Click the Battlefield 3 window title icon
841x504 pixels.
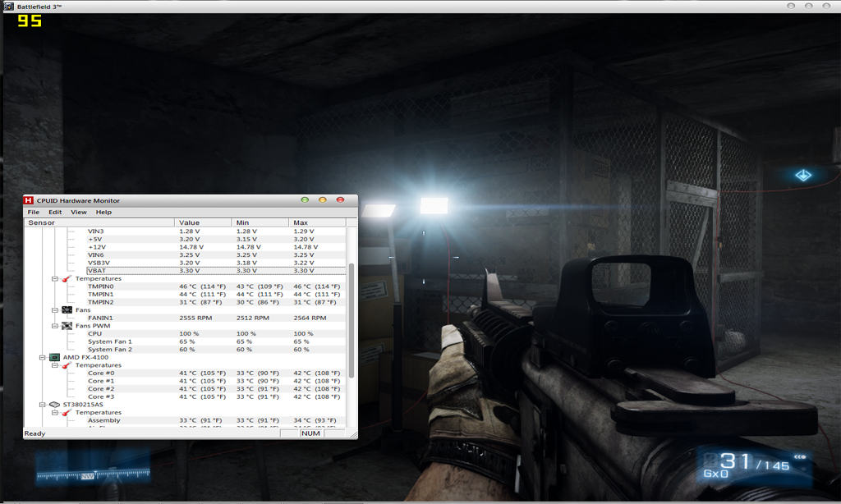tap(8, 6)
